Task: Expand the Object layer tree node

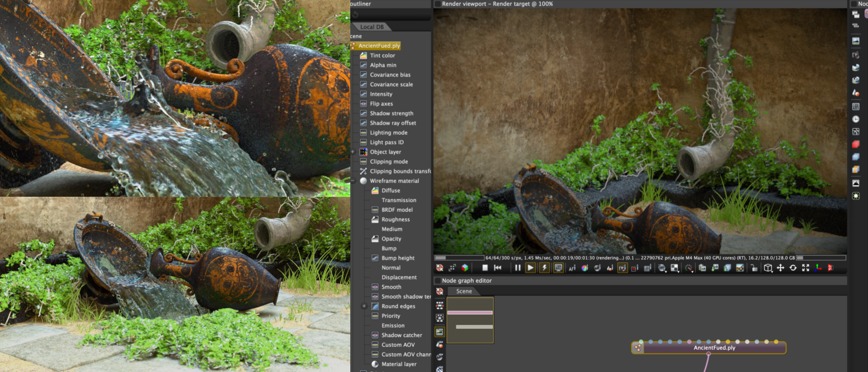Action: pos(353,152)
